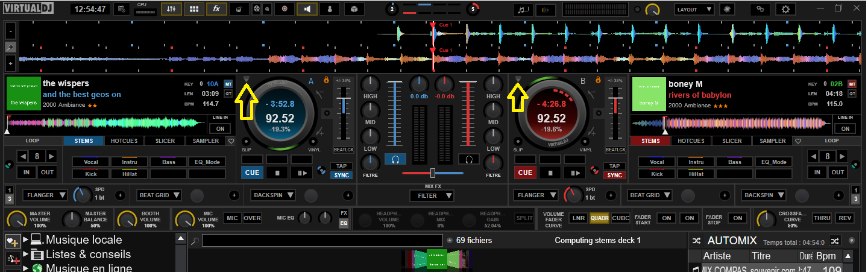Toggle the mic talk OVER button

tap(252, 218)
